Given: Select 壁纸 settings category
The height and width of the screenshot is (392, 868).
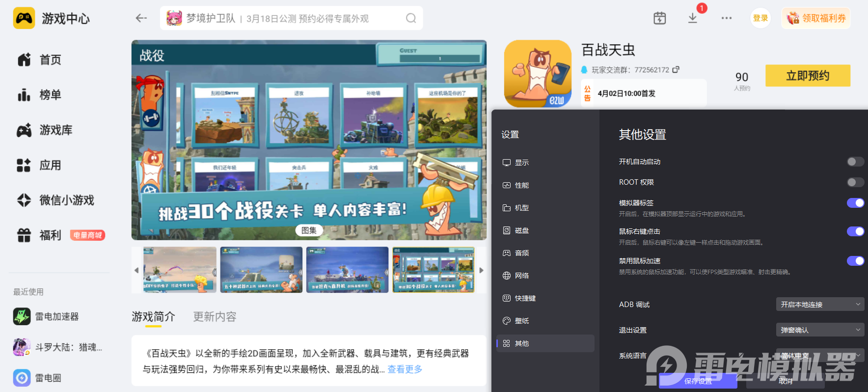Looking at the screenshot, I should pos(545,321).
